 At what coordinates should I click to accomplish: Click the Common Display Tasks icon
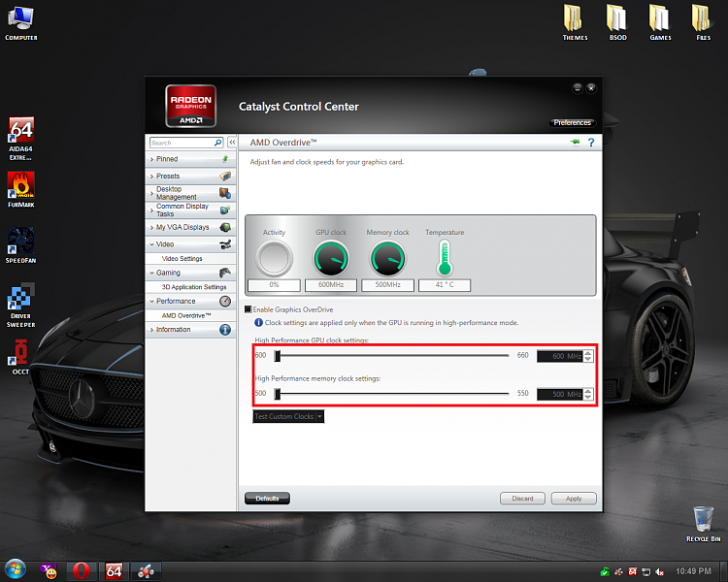(225, 210)
